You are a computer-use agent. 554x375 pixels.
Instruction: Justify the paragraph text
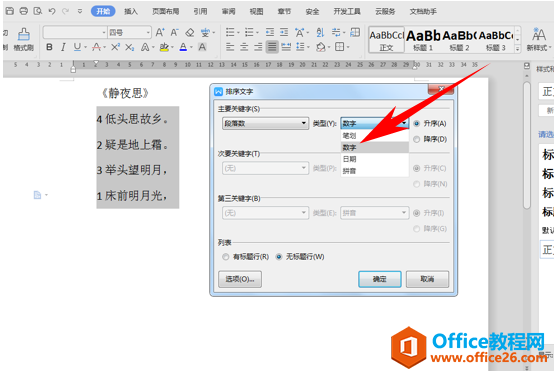pos(272,47)
